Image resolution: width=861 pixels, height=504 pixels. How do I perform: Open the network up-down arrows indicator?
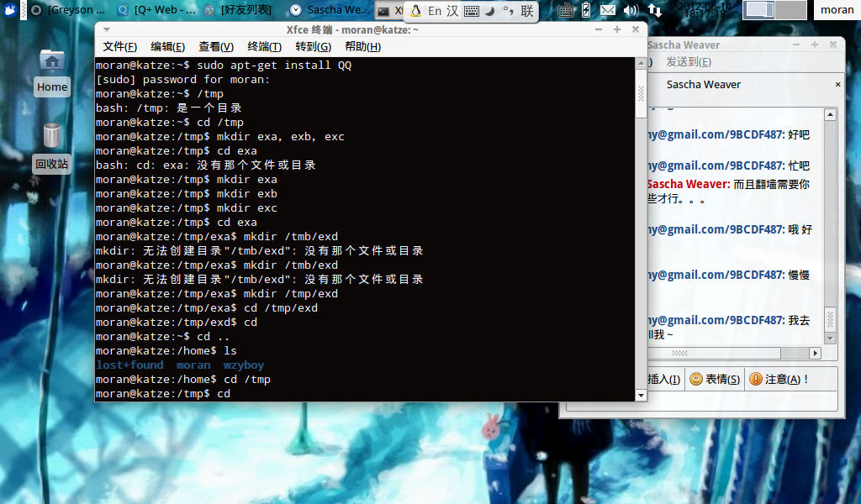coord(654,10)
